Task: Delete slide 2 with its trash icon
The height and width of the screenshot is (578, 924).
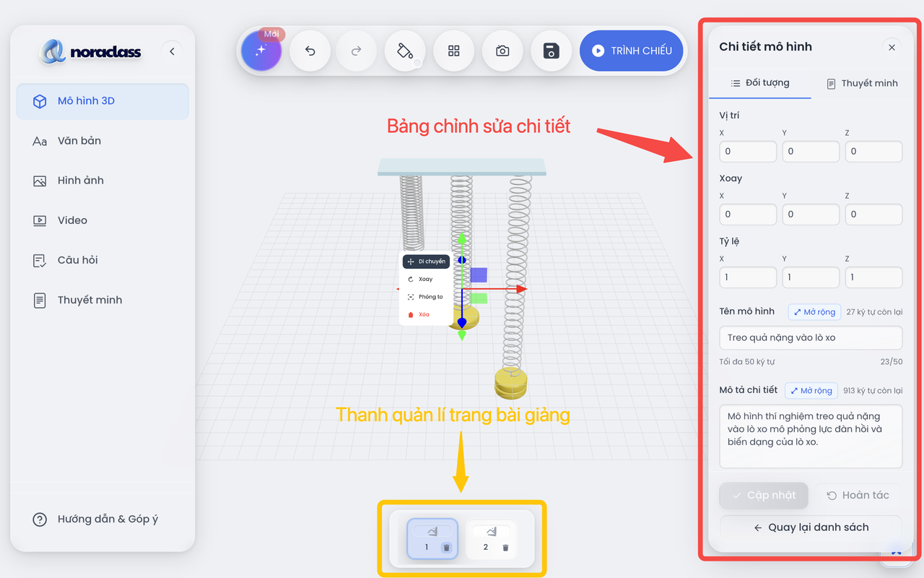Action: [505, 548]
